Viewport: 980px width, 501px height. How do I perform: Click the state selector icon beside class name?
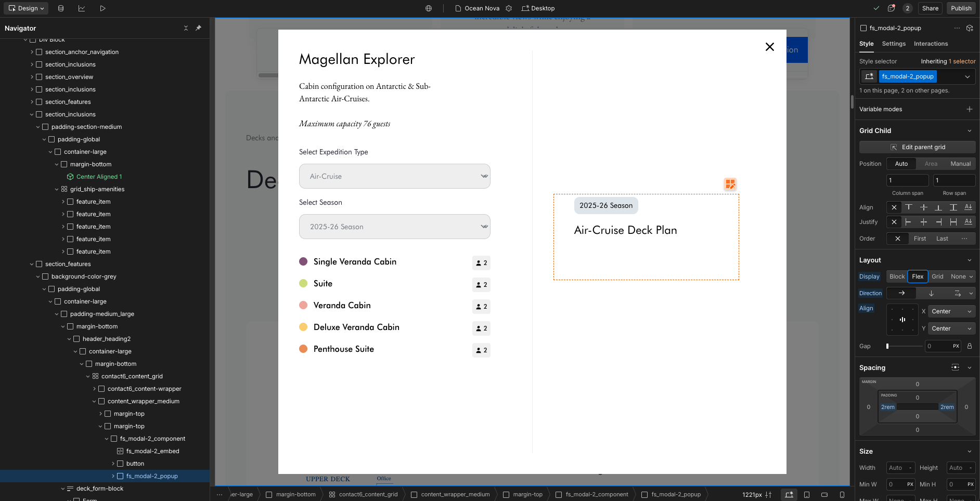coord(869,76)
